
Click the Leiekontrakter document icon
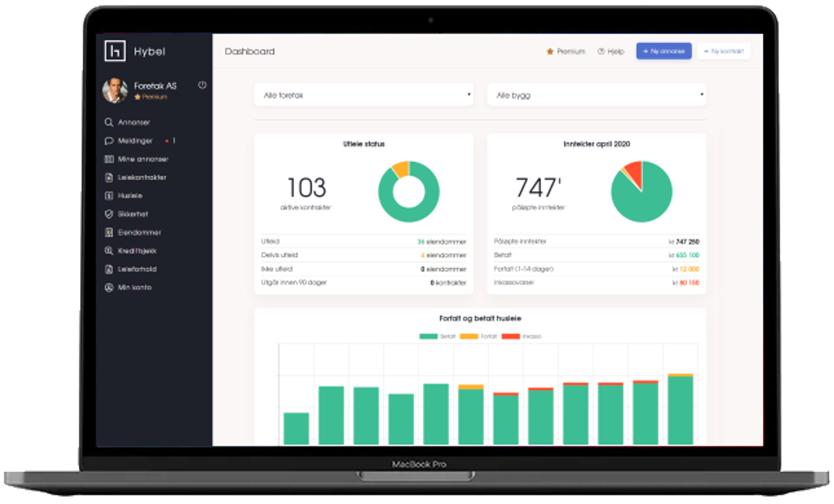(x=109, y=177)
